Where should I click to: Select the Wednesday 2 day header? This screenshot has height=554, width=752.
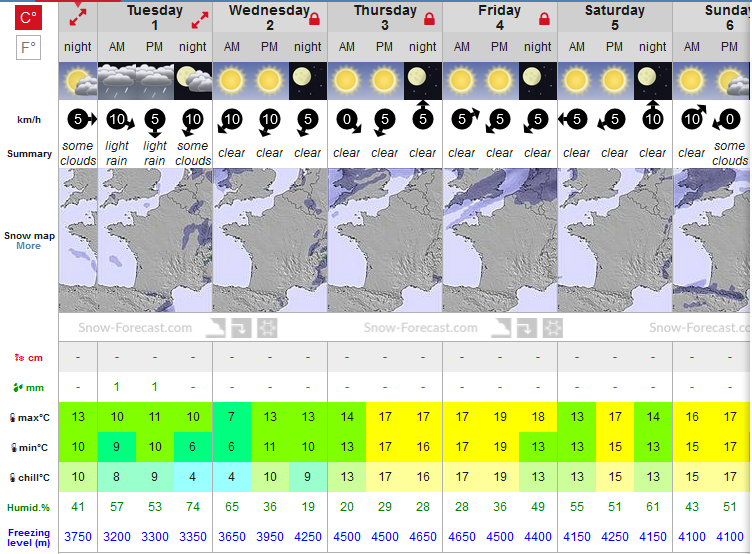pyautogui.click(x=270, y=17)
